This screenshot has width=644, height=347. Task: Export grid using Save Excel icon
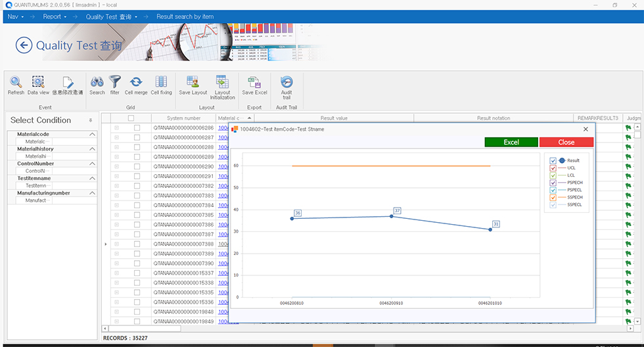(254, 83)
